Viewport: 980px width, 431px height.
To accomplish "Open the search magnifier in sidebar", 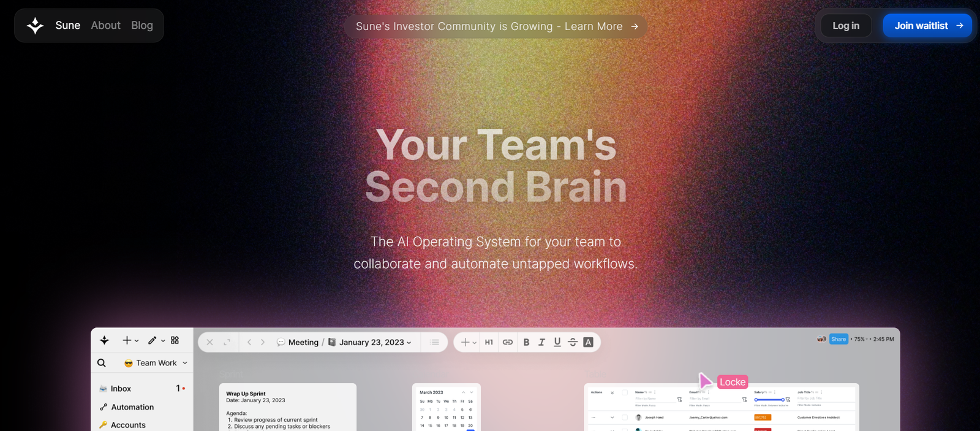I will (102, 363).
